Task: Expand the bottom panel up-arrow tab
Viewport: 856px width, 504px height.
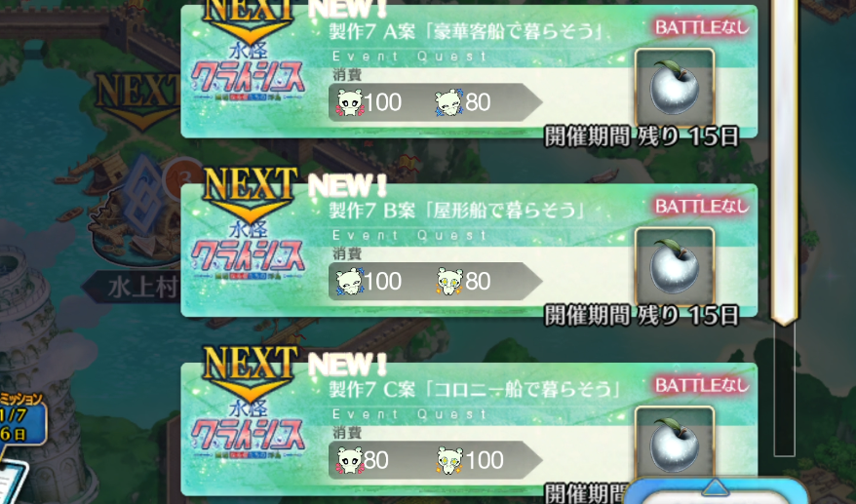Action: (x=715, y=488)
